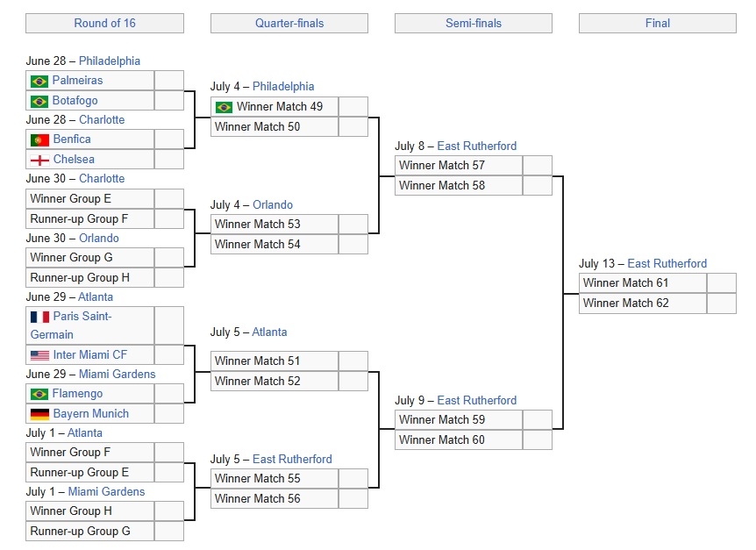This screenshot has width=756, height=550.
Task: Open the Palmeiras team link
Action: tap(78, 81)
